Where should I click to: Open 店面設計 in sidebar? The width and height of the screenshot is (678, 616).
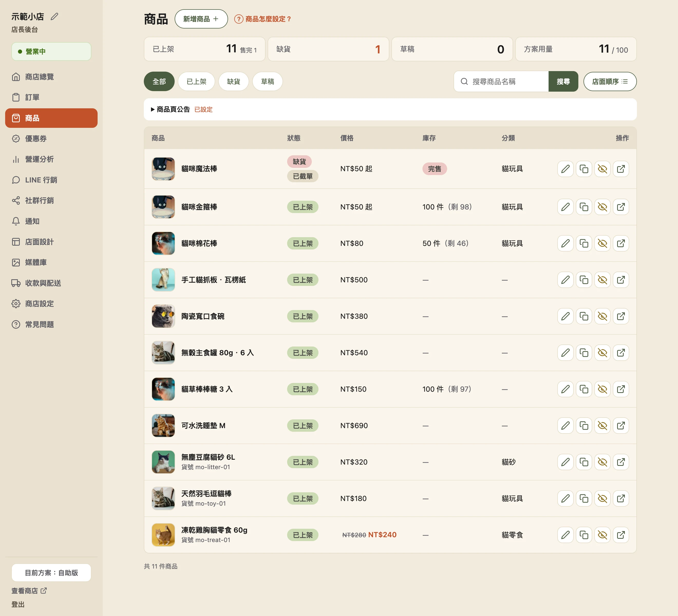click(51, 242)
